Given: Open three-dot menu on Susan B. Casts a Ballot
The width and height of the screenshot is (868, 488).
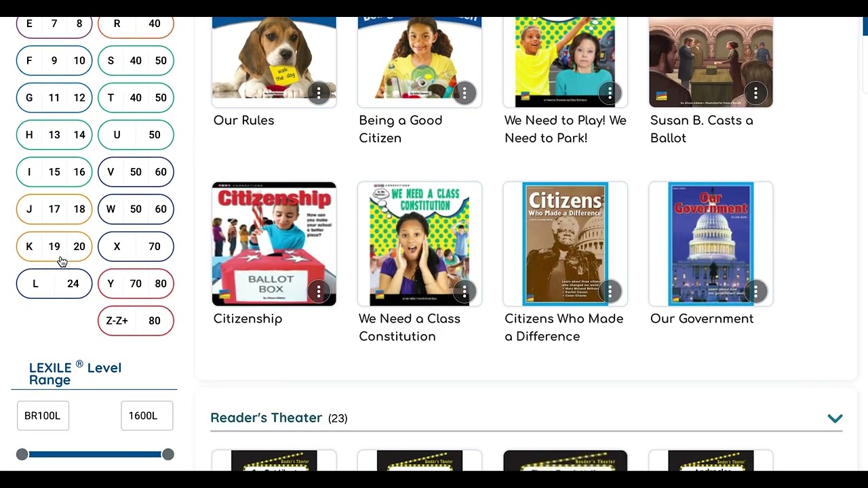Looking at the screenshot, I should 755,93.
